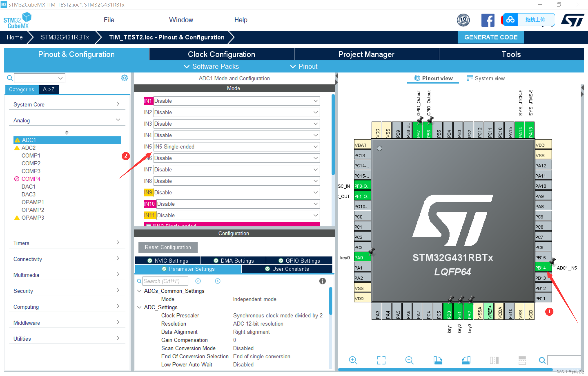Open the Facebook icon link

(x=488, y=20)
